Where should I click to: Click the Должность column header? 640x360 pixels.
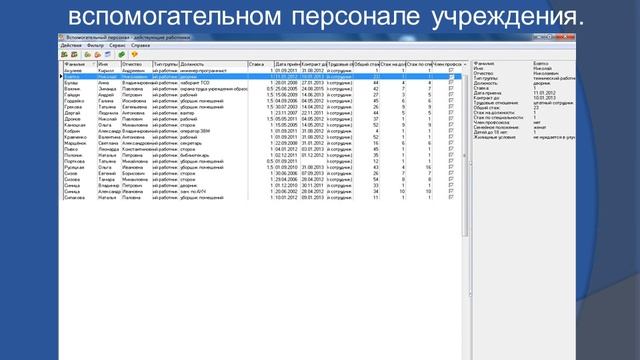pos(213,64)
